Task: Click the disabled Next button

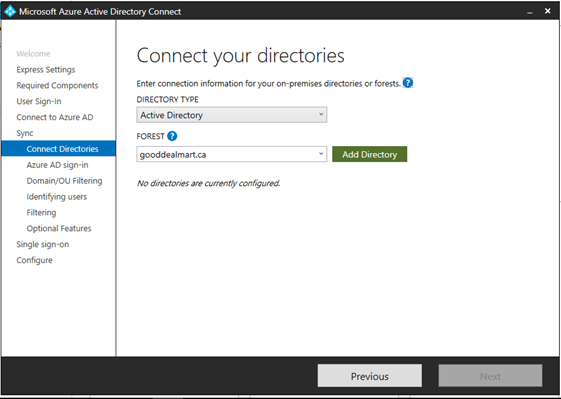Action: (490, 376)
